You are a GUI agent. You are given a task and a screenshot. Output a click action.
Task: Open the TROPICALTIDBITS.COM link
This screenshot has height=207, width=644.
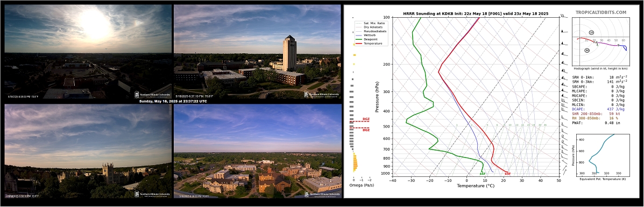[601, 13]
